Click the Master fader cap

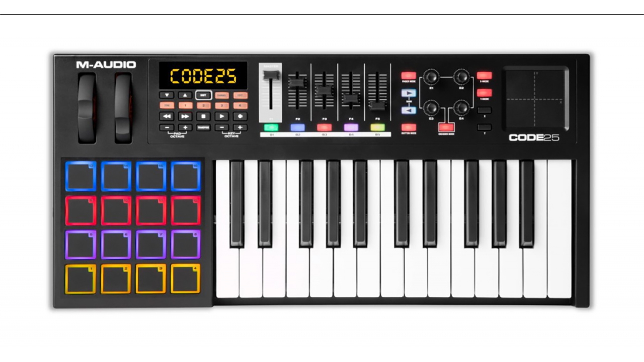click(x=271, y=75)
